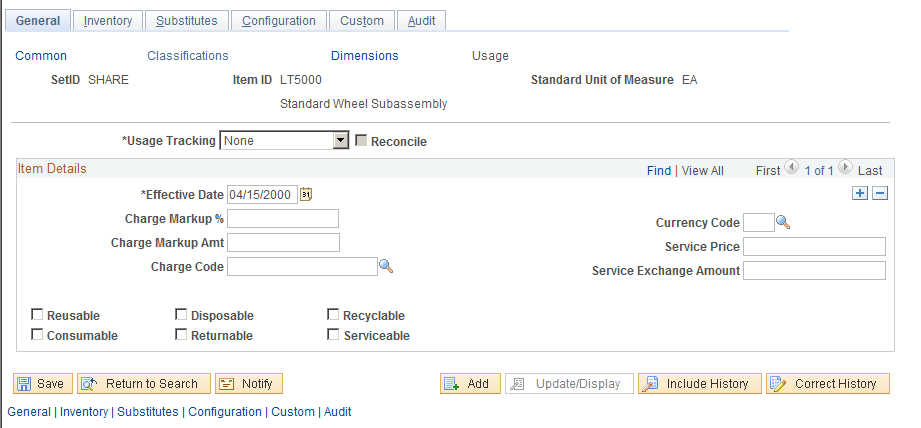This screenshot has height=428, width=921.
Task: Focus the Currency Code field
Action: [x=759, y=223]
